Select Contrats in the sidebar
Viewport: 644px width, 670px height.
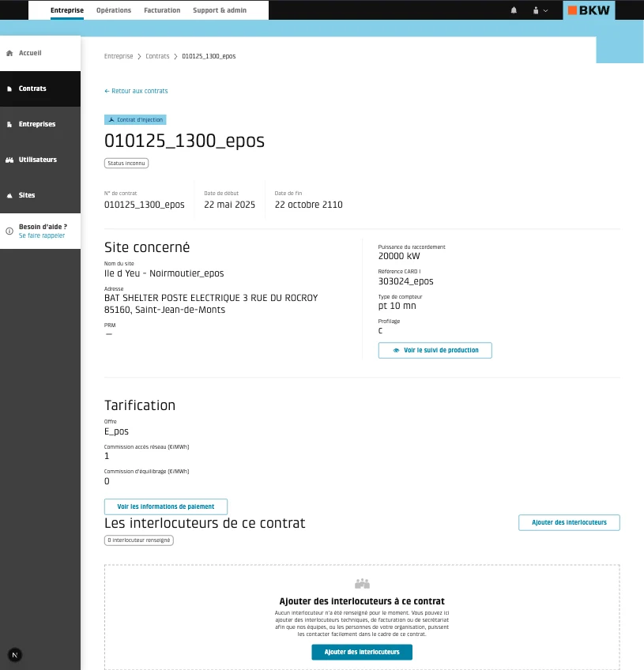pyautogui.click(x=40, y=88)
